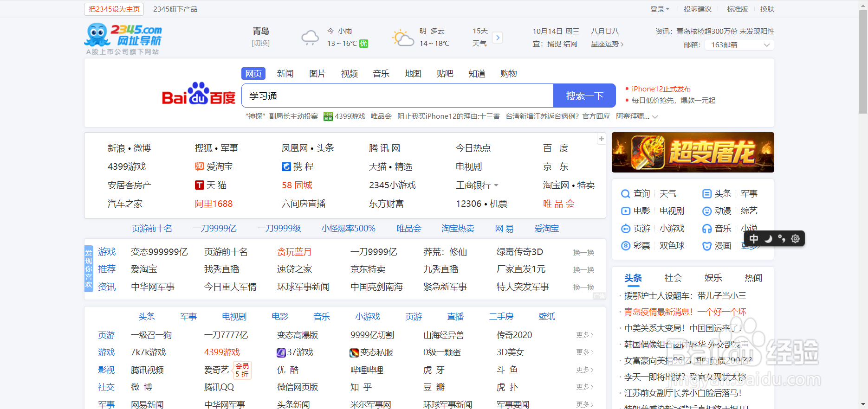Click the partly cloudy weather icon
Image resolution: width=868 pixels, height=409 pixels.
point(402,38)
